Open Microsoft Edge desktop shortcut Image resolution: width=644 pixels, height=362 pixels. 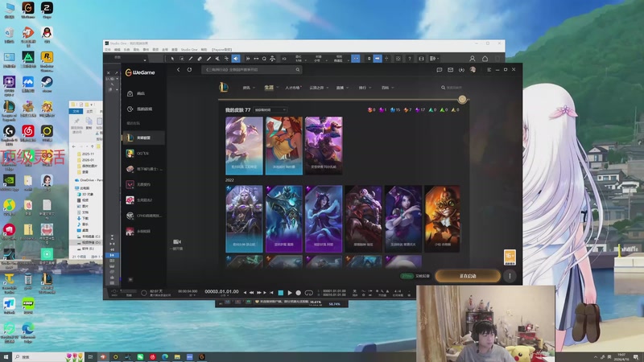pos(28,332)
